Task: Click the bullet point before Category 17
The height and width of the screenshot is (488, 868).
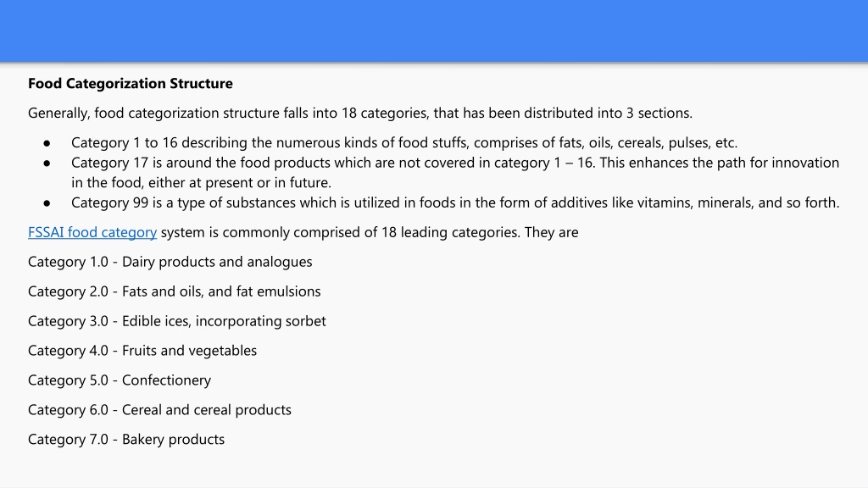Action: click(47, 164)
